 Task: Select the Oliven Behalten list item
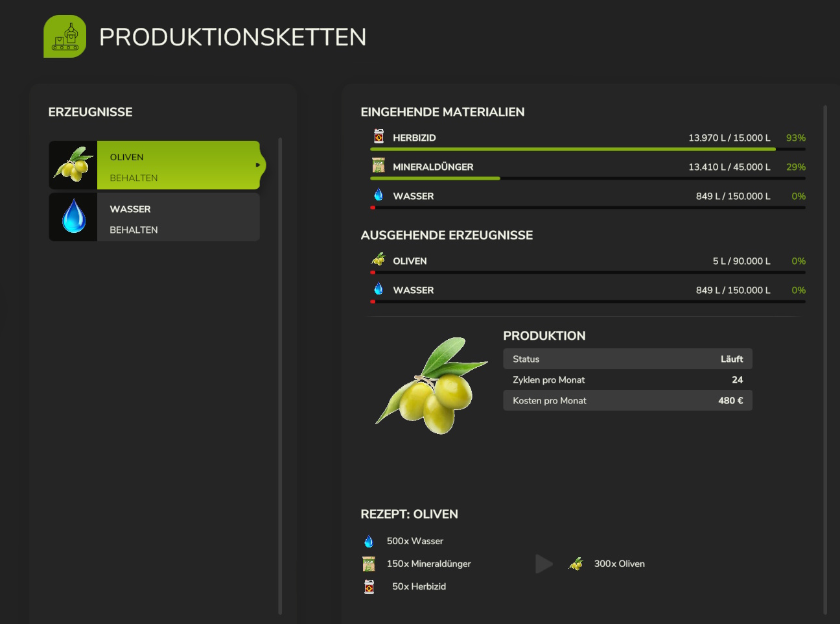point(157,165)
